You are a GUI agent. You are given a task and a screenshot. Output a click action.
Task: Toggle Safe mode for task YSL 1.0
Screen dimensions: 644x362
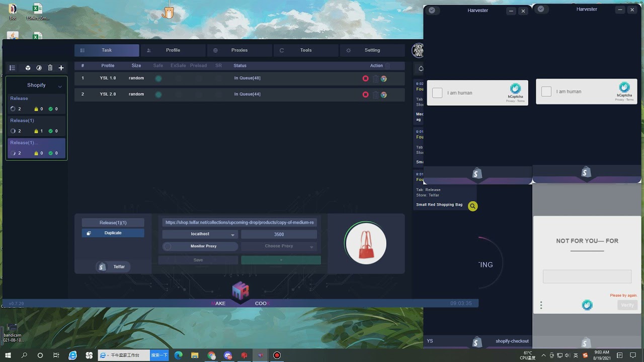[158, 78]
